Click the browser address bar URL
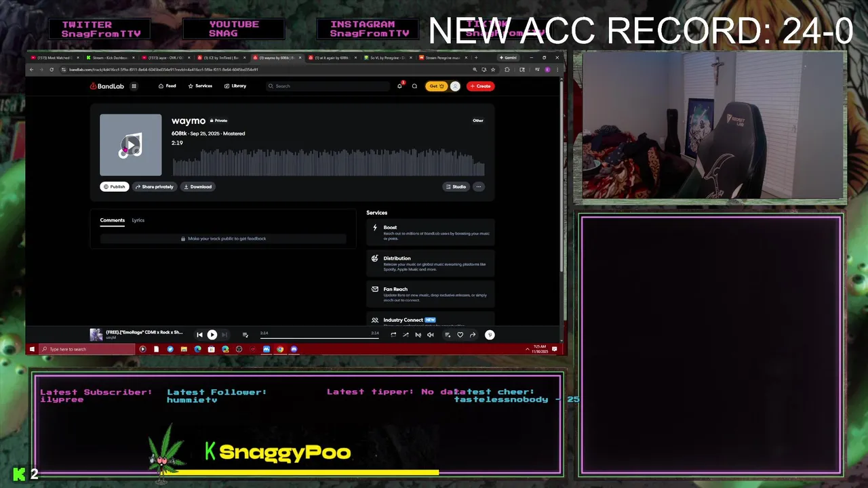This screenshot has width=868, height=488. pyautogui.click(x=163, y=69)
